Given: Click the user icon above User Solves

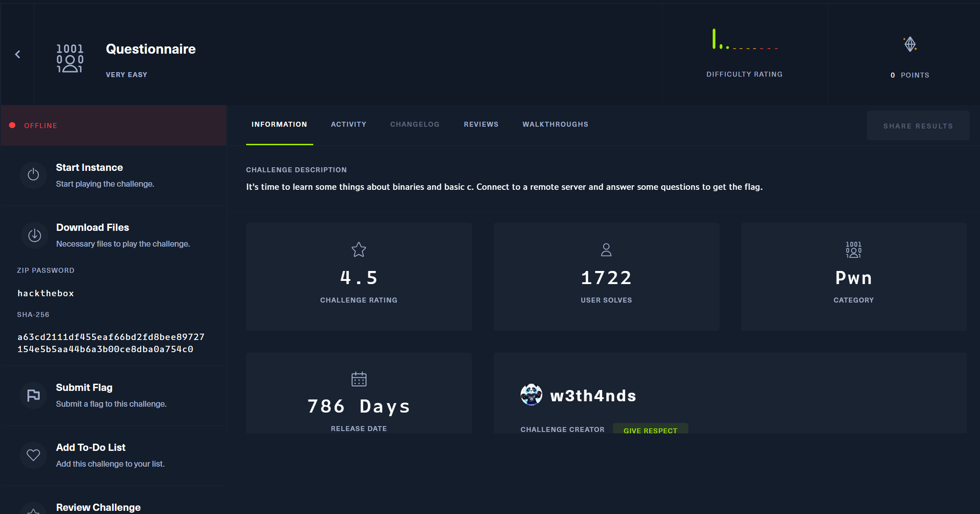Looking at the screenshot, I should [606, 250].
